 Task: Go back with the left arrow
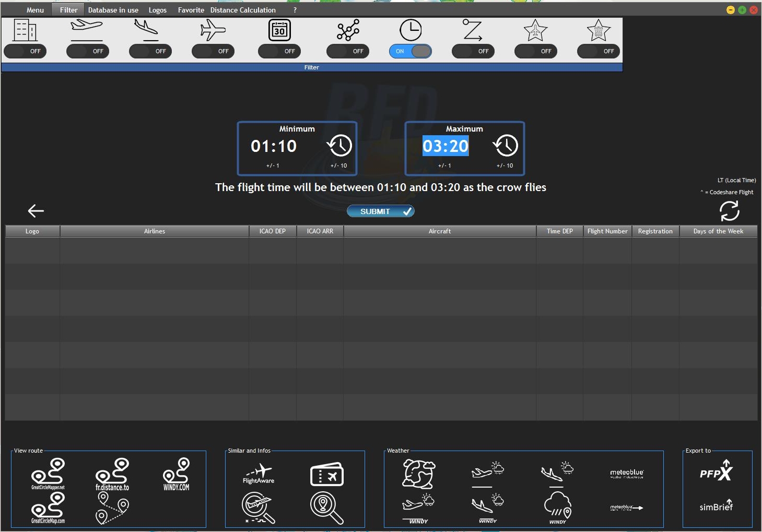[x=36, y=211]
